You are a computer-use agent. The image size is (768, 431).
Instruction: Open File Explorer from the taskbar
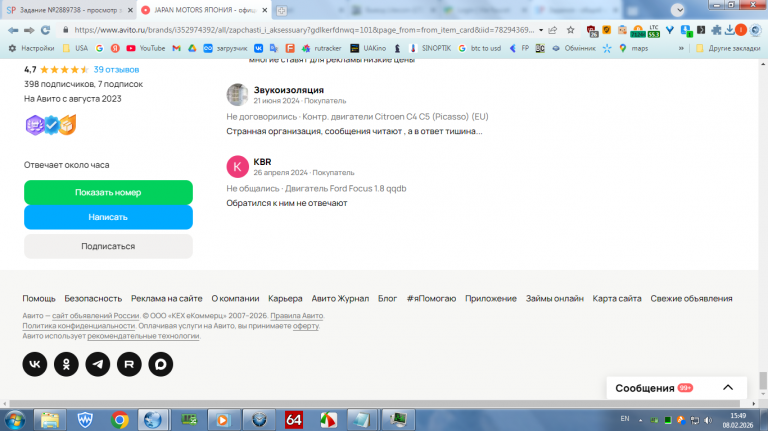[x=49, y=420]
